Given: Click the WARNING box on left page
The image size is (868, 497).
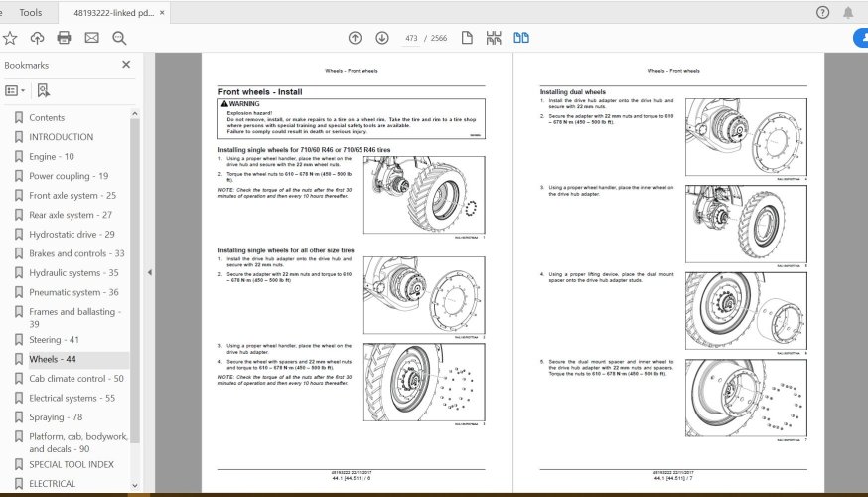Looking at the screenshot, I should tap(352, 118).
